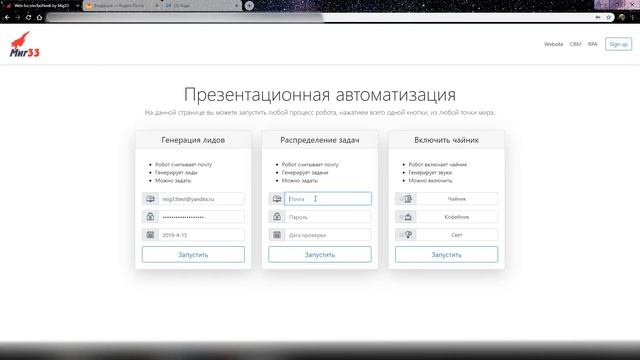Click Генерирует задачи bullet text
640x360 pixels.
(305, 172)
